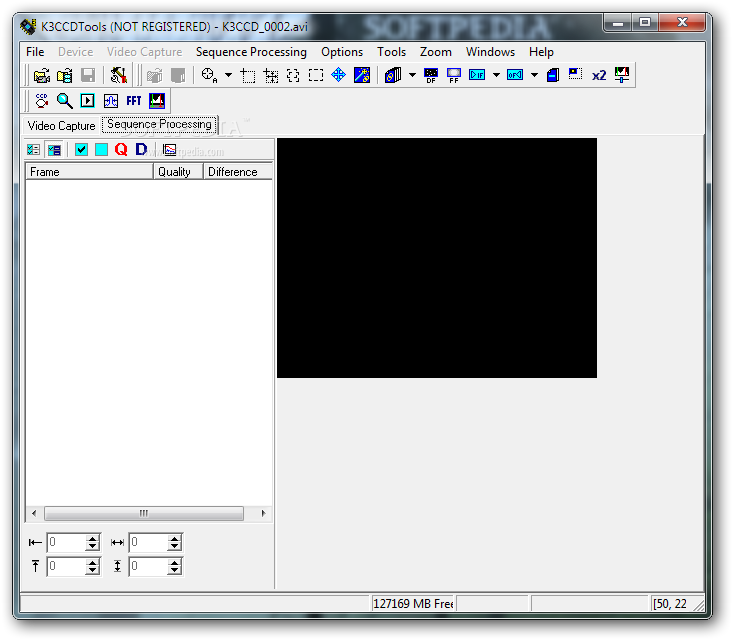The width and height of the screenshot is (733, 640).
Task: Open a video file with the camera-folder icon
Action: 42,75
